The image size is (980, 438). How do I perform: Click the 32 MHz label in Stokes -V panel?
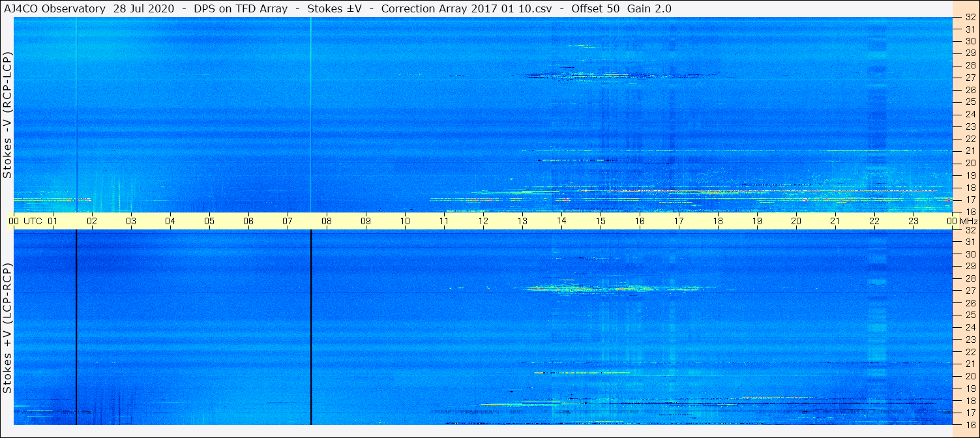[970, 18]
